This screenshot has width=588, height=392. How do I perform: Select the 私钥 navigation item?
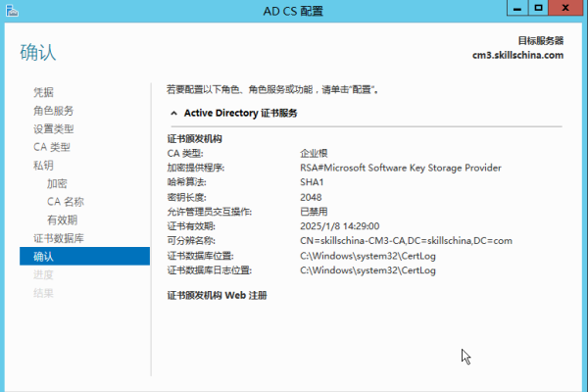point(43,166)
